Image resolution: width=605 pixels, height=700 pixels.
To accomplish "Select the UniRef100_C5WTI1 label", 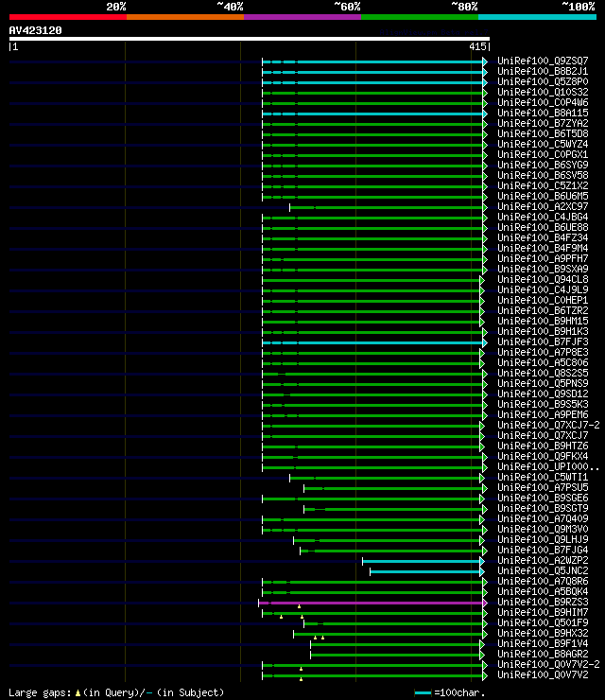I will point(543,478).
